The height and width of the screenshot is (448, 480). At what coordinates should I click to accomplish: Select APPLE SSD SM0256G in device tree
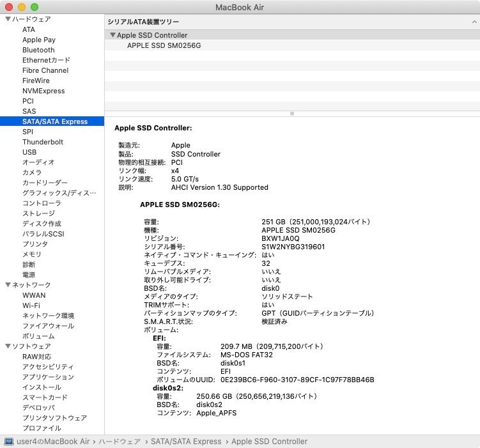pos(164,46)
